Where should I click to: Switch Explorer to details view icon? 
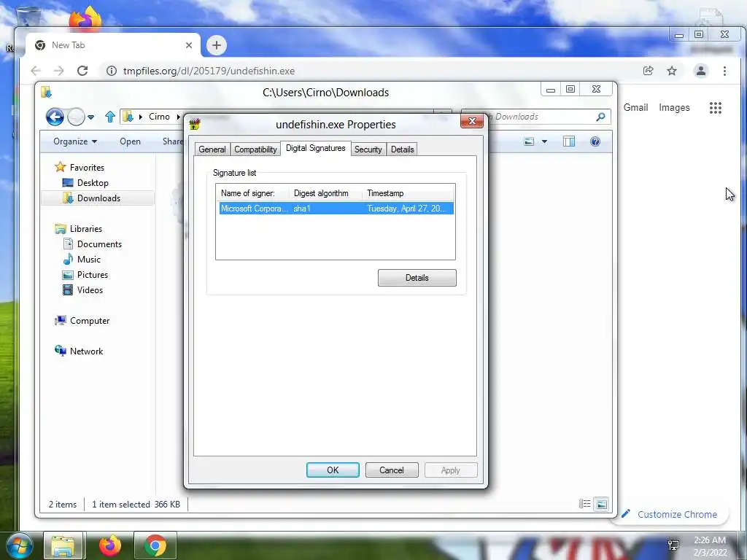tap(584, 504)
